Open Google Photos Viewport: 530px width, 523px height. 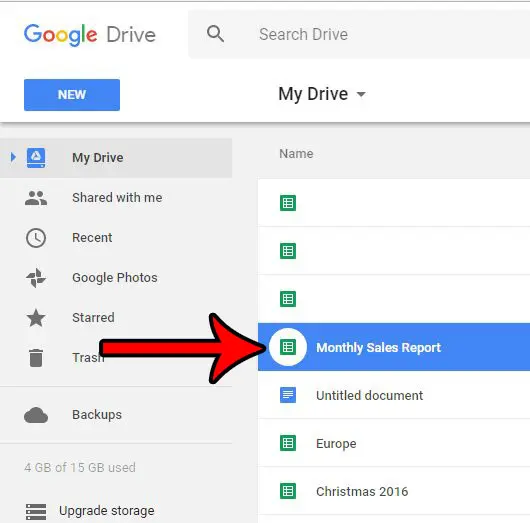[x=115, y=278]
